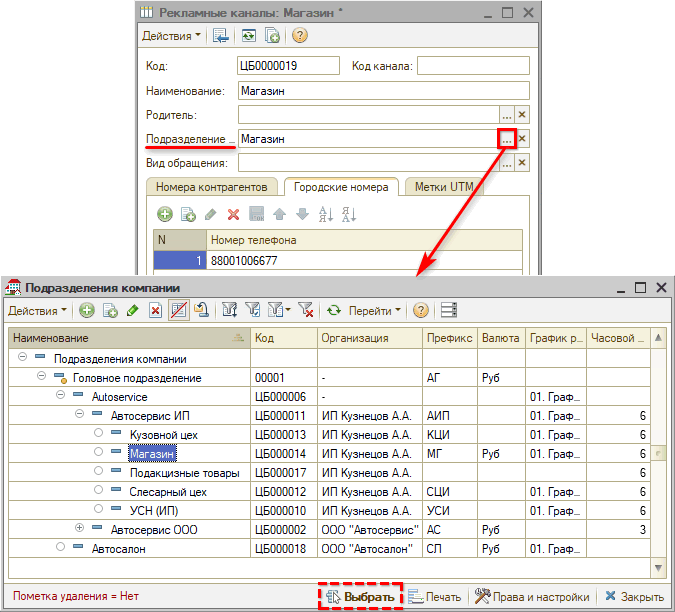Image resolution: width=675 pixels, height=612 pixels.
Task: Click copy-new-item icon in Рекламные каналы toolbar
Action: tap(272, 35)
